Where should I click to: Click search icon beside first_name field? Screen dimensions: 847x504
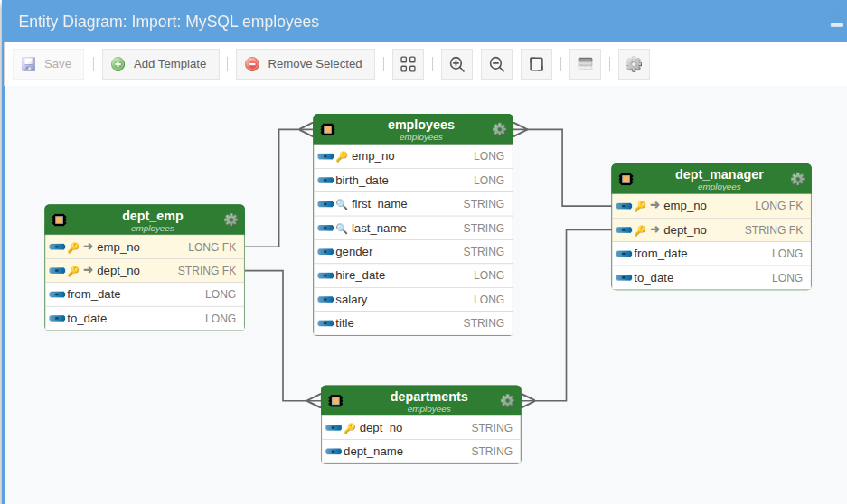tap(342, 204)
